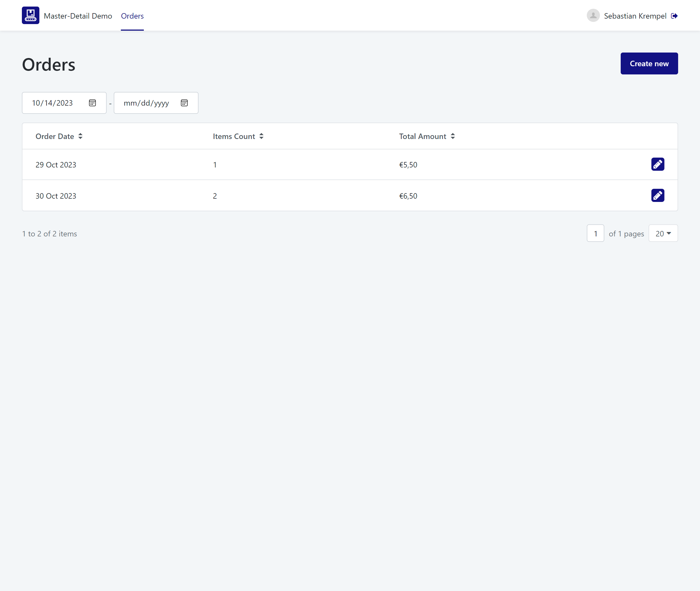Select Master-Detail Demo in the navigation bar

pyautogui.click(x=78, y=16)
